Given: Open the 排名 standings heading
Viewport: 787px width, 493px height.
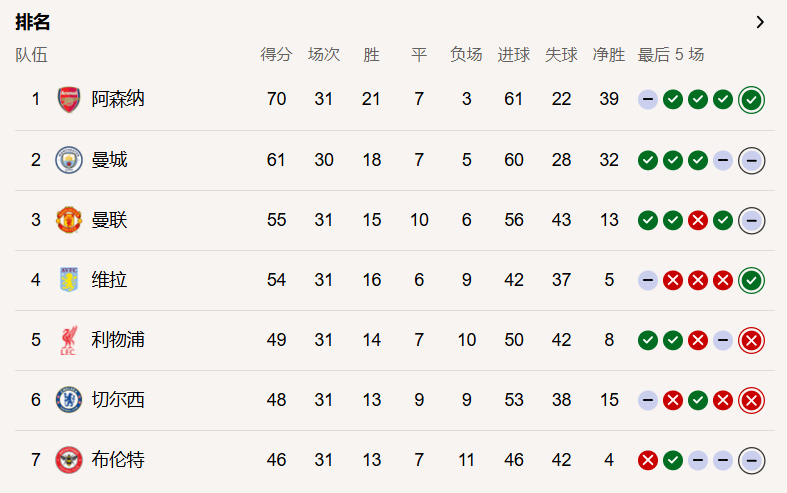Looking at the screenshot, I should pos(33,22).
